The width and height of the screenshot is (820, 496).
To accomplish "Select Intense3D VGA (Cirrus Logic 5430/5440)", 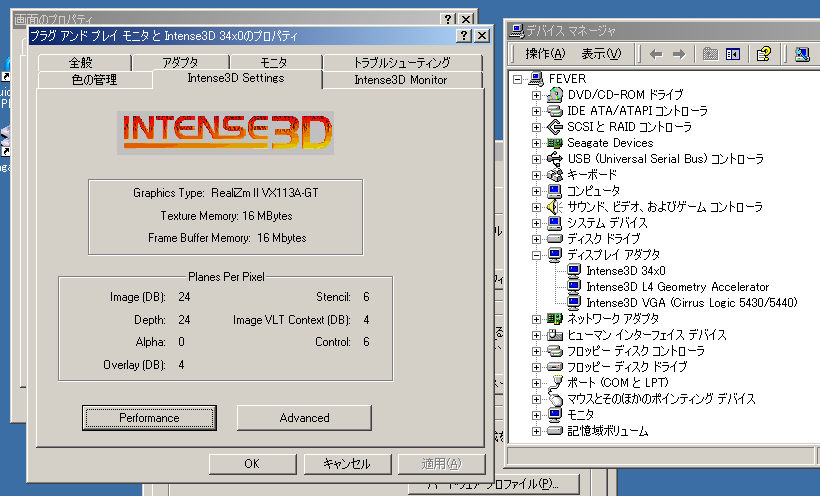I will tap(692, 303).
